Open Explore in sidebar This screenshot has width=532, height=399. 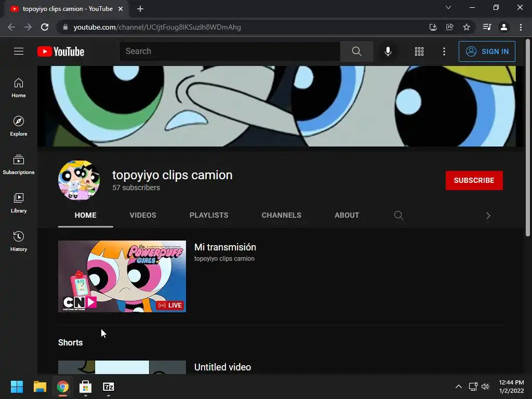pos(19,126)
